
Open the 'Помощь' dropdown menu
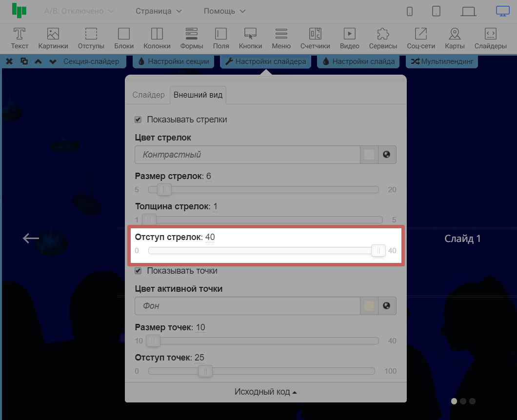224,11
